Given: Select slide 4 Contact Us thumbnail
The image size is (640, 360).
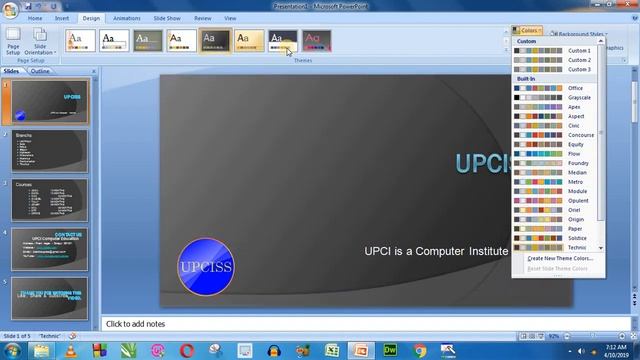Looking at the screenshot, I should pyautogui.click(x=49, y=249).
